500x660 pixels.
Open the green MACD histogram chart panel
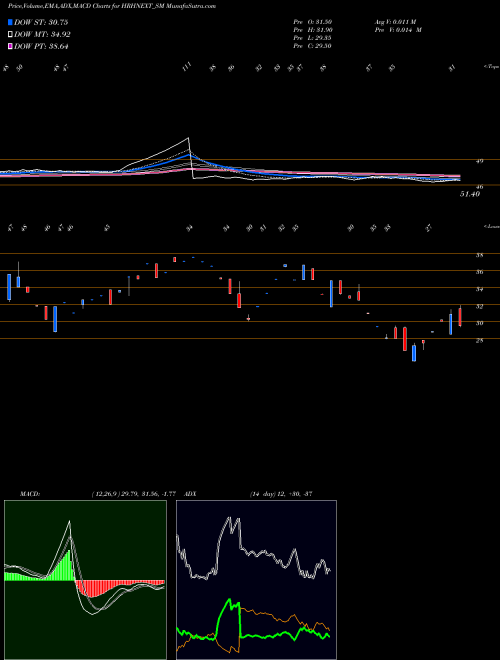[x=85, y=580]
